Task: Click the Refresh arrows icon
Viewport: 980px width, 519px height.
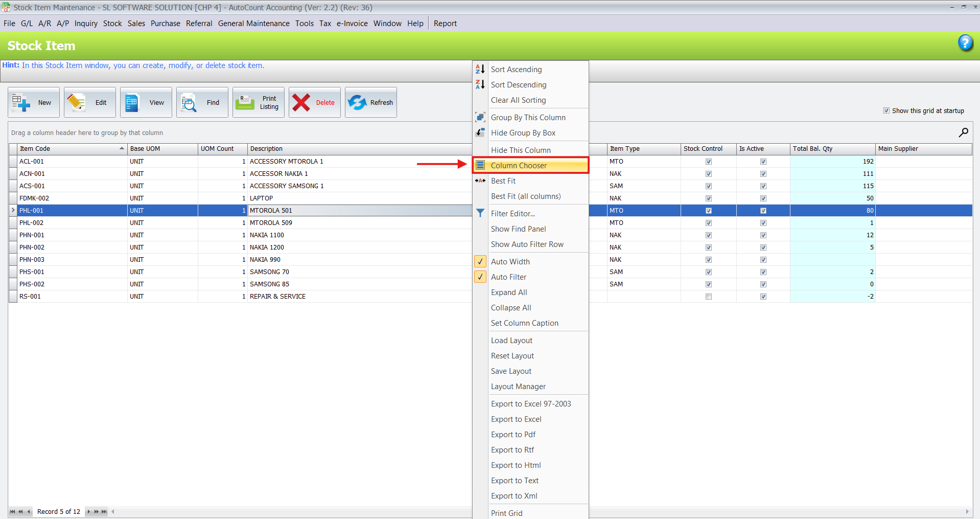Action: click(x=358, y=103)
